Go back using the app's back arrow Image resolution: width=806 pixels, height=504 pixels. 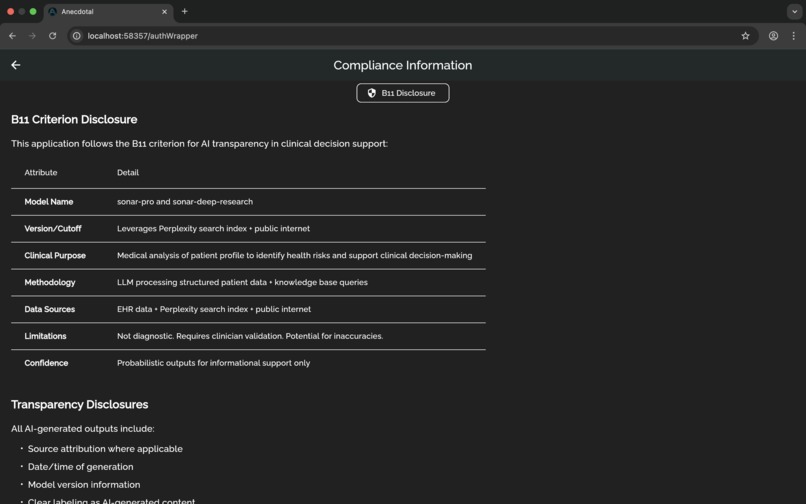(x=15, y=65)
